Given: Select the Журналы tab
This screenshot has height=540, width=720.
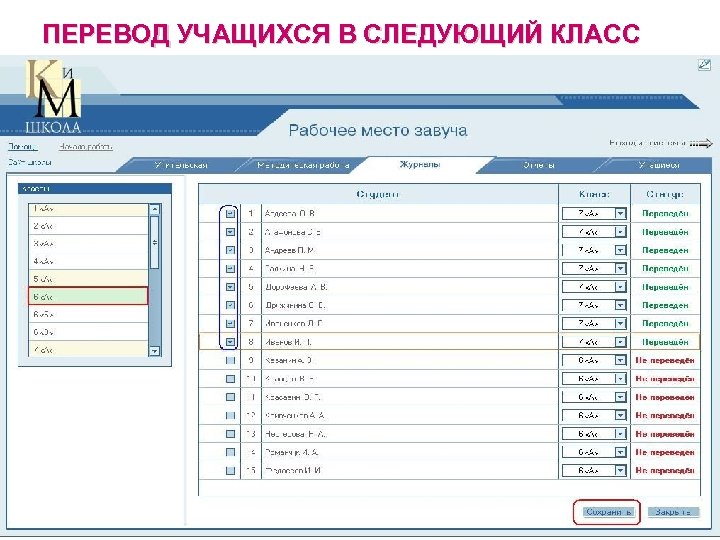Looking at the screenshot, I should [x=420, y=164].
